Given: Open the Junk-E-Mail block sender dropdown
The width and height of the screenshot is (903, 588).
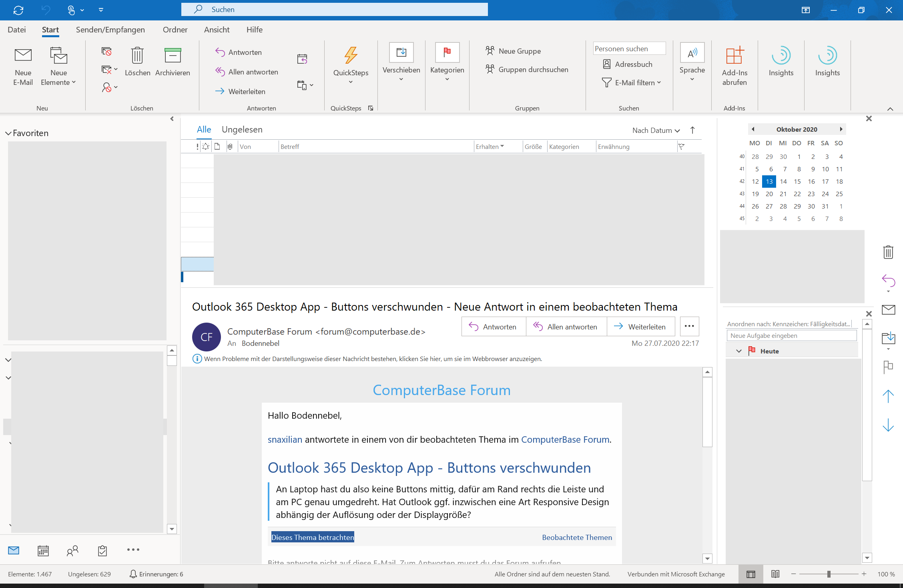Looking at the screenshot, I should coord(109,87).
